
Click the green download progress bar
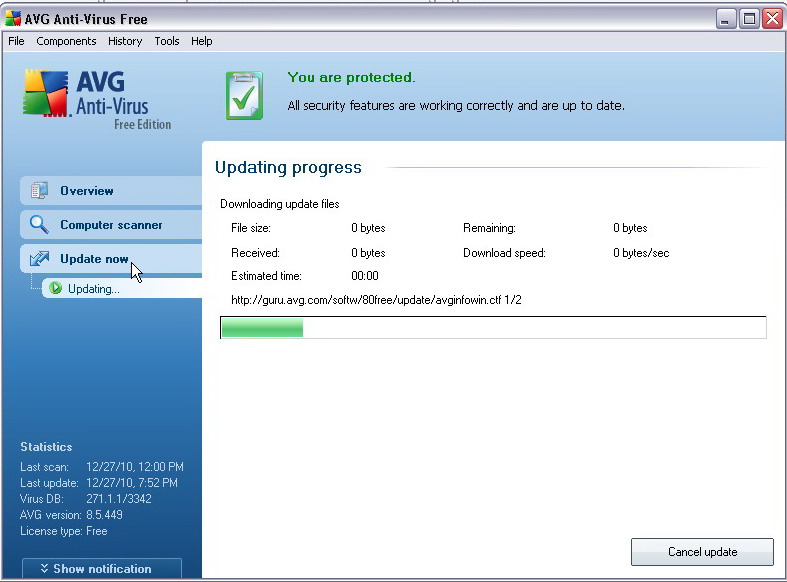pos(493,328)
